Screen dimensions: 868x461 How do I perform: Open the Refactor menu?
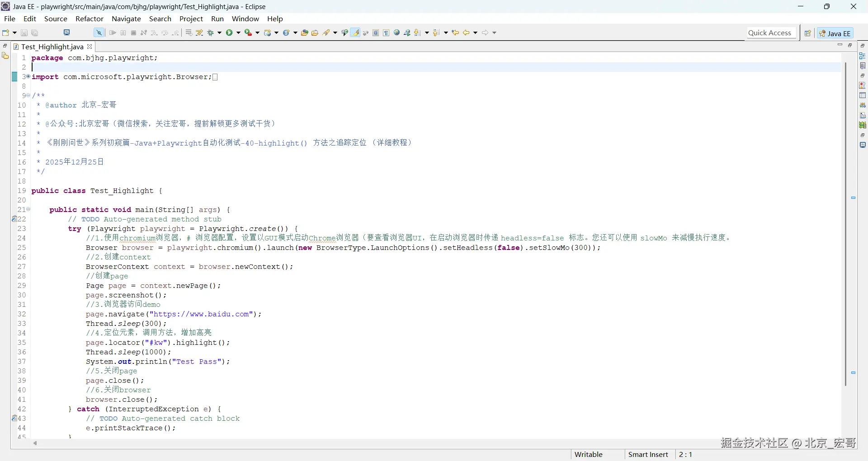click(90, 19)
